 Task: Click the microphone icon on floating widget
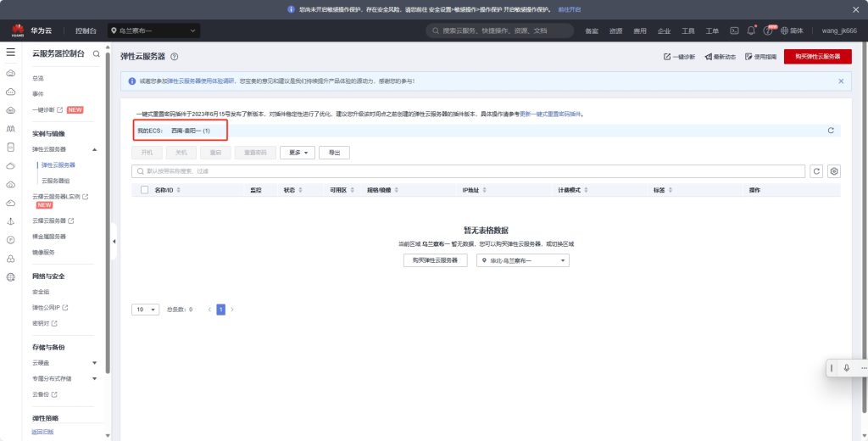point(847,368)
